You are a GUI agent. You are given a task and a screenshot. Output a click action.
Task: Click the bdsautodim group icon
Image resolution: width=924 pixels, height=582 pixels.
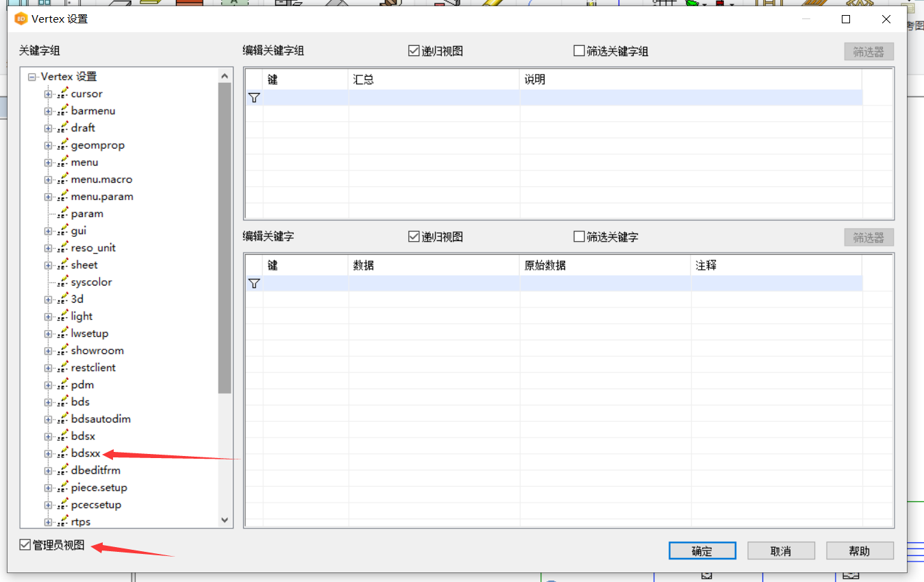tap(63, 419)
